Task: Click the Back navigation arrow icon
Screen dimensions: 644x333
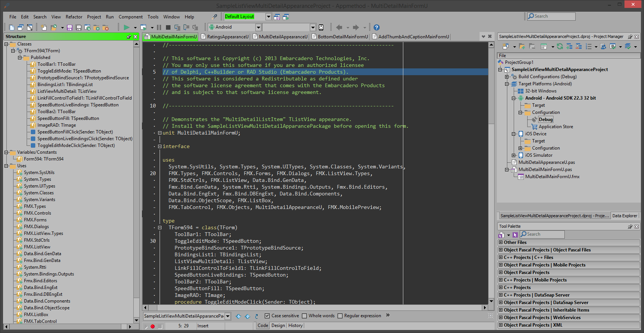Action: tap(339, 27)
